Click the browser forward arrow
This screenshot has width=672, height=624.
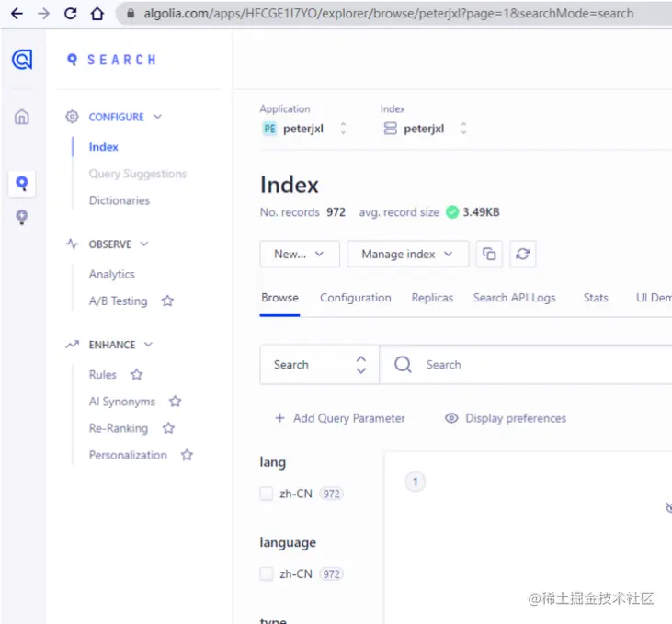tap(43, 14)
